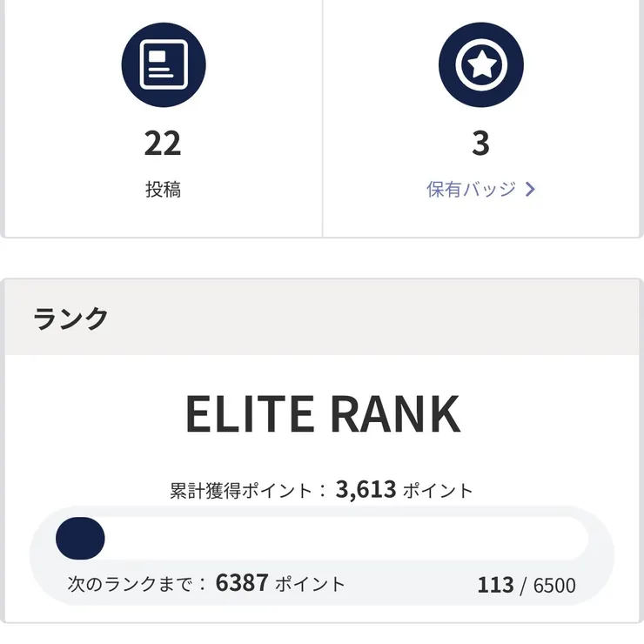Click the ELITE RANK title
Screen dimensions: 644x644
click(x=322, y=416)
